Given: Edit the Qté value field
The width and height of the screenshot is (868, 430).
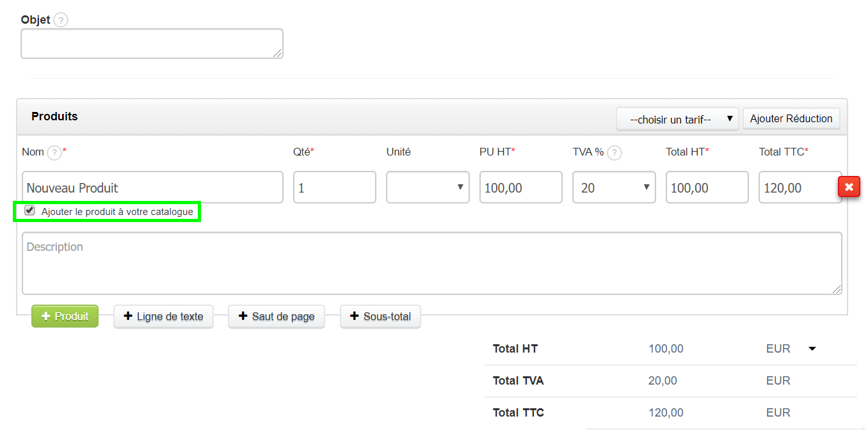Looking at the screenshot, I should pyautogui.click(x=334, y=187).
